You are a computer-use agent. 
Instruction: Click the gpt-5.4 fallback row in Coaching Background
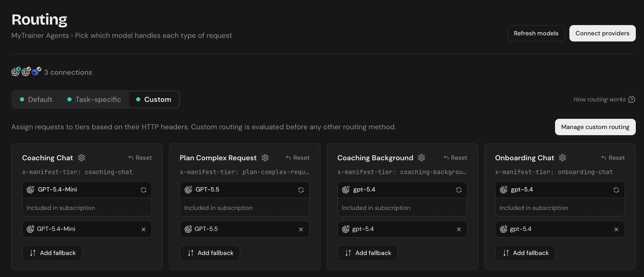[402, 229]
